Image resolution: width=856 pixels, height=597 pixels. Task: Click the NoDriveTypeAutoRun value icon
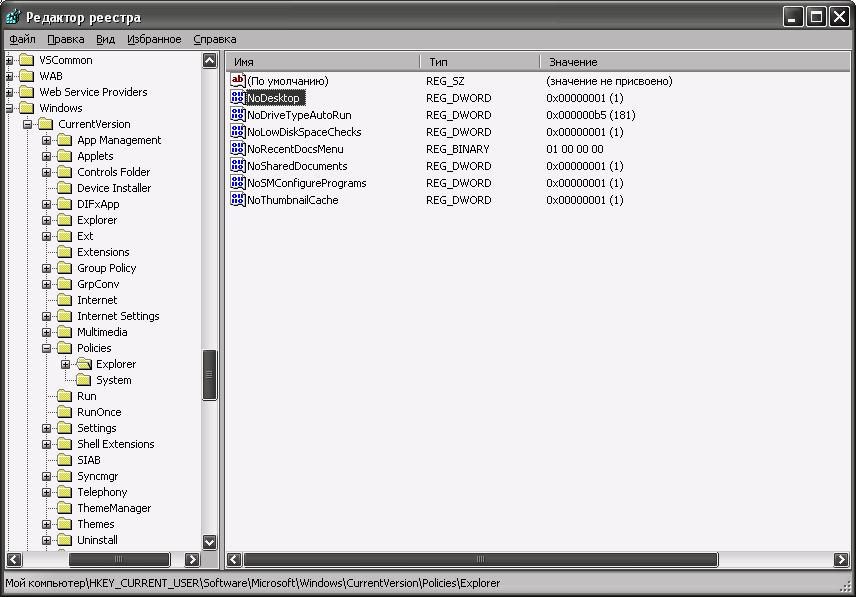pyautogui.click(x=237, y=115)
